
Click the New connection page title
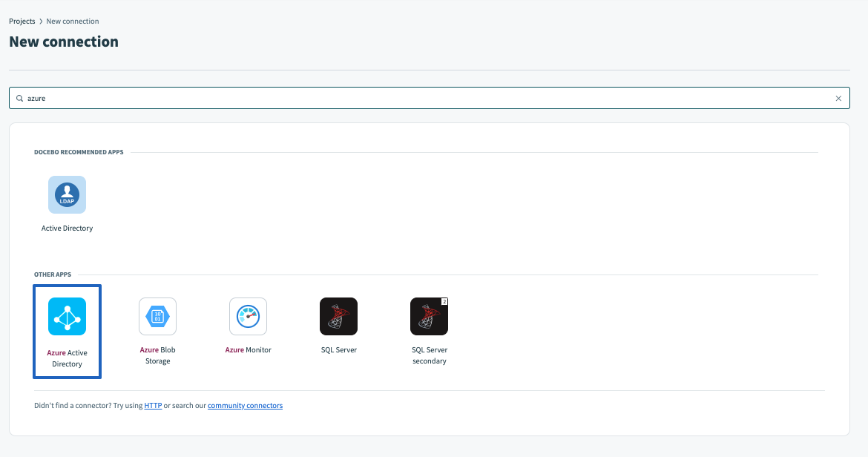[64, 42]
